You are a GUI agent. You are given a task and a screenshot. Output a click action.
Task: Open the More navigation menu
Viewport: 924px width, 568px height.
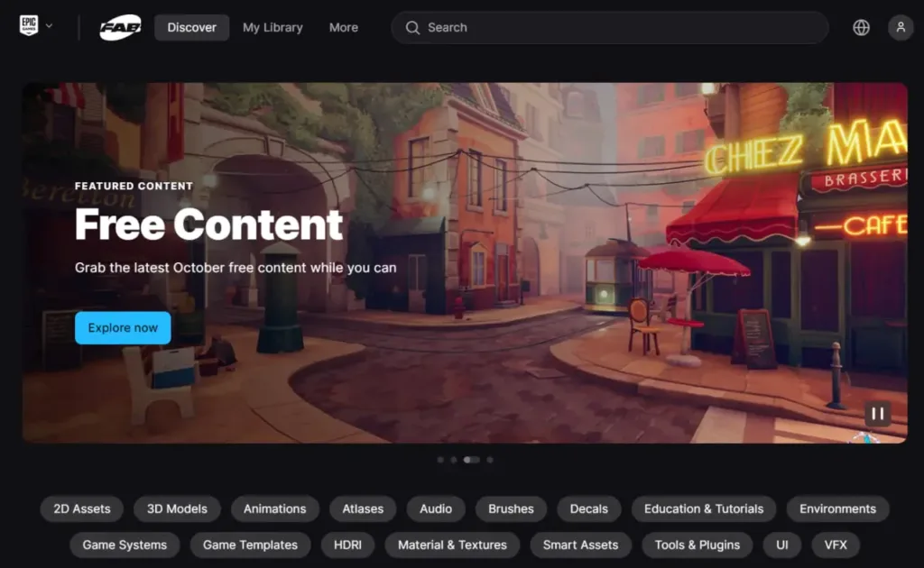(x=343, y=27)
